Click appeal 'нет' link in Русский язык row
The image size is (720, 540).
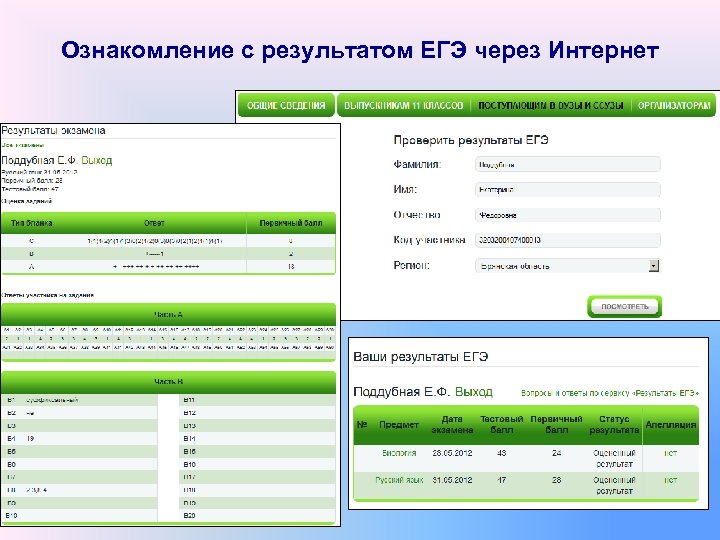pos(670,480)
